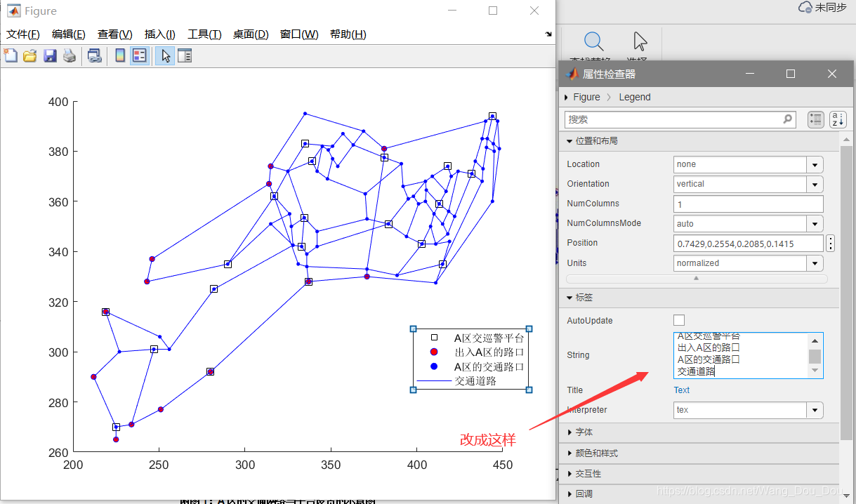Insert a colorbar using the colormap icon
This screenshot has height=504, width=856.
(120, 55)
